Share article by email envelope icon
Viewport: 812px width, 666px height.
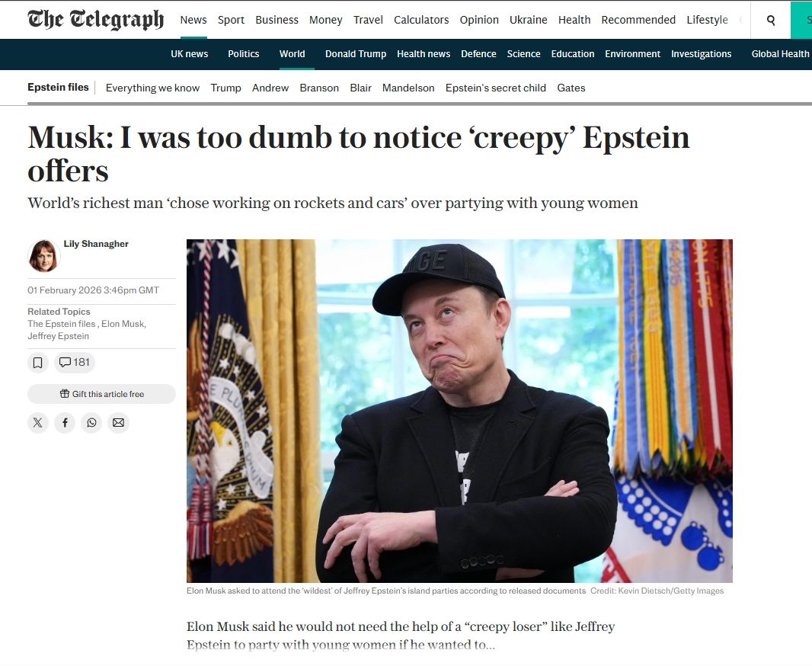[x=119, y=423]
